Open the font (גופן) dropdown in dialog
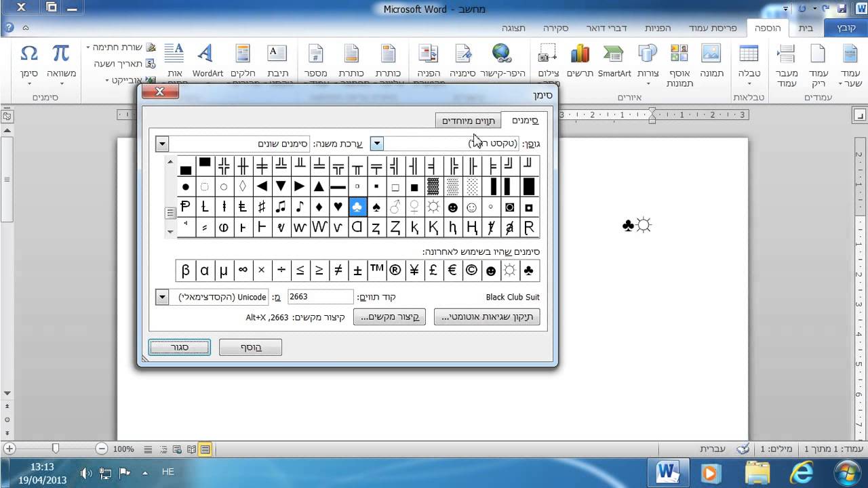This screenshot has height=488, width=868. coord(377,144)
